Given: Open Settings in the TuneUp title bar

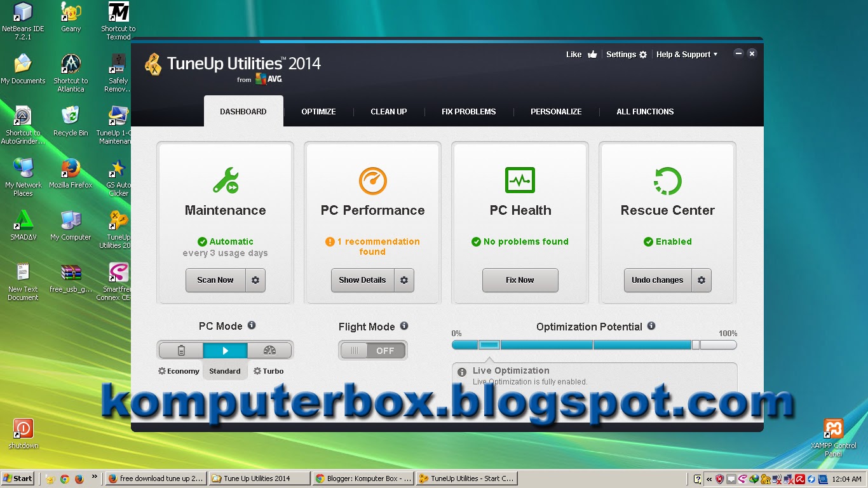Looking at the screenshot, I should coord(626,55).
